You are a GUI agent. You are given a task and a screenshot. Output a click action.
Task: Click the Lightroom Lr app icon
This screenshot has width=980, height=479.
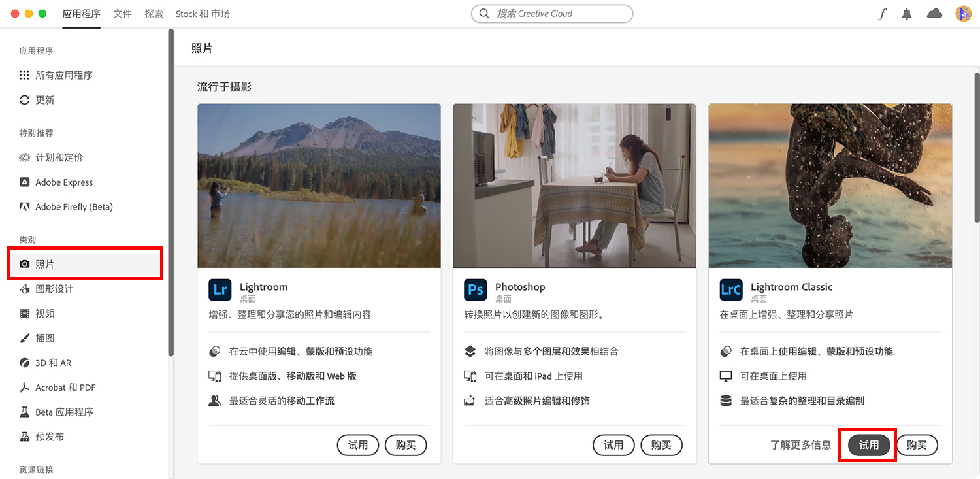click(x=220, y=289)
